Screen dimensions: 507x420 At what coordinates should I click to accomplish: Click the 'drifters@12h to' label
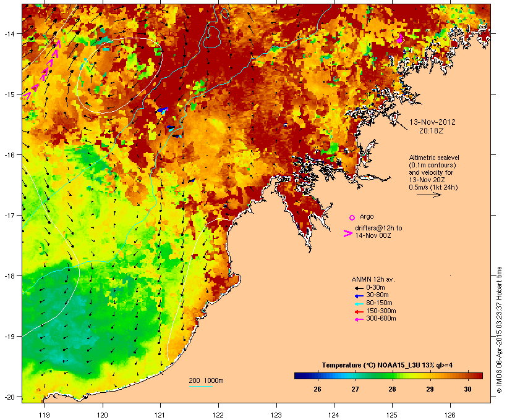[x=378, y=228]
